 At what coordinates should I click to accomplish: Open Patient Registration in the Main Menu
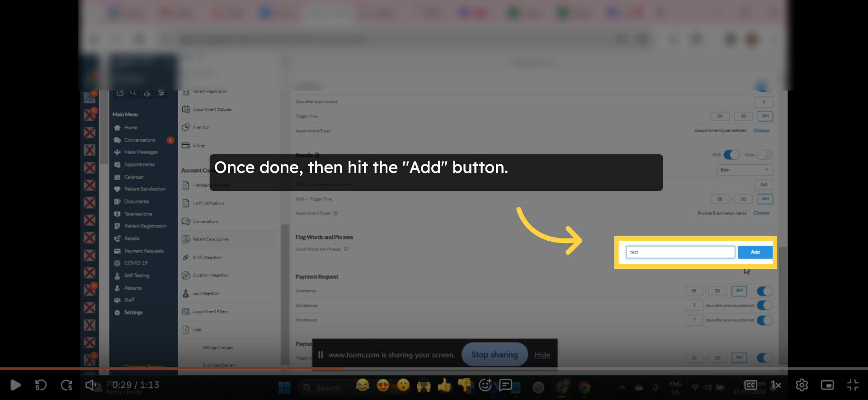coord(145,226)
